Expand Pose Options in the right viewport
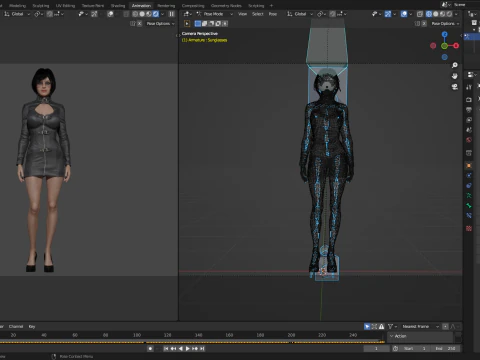 coord(445,24)
